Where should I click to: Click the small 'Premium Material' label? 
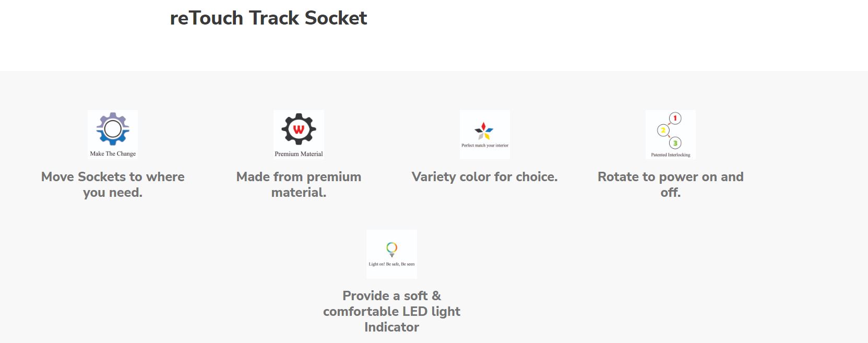click(x=299, y=154)
